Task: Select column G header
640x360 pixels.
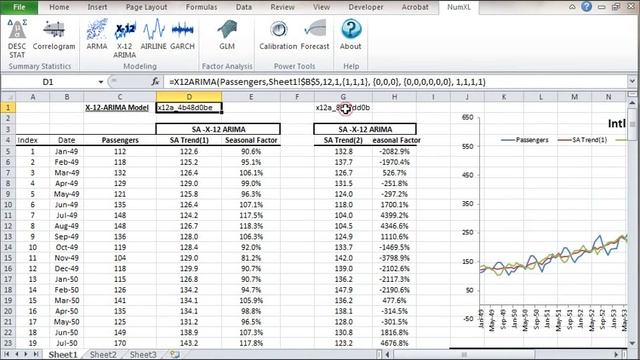Action: tap(343, 97)
